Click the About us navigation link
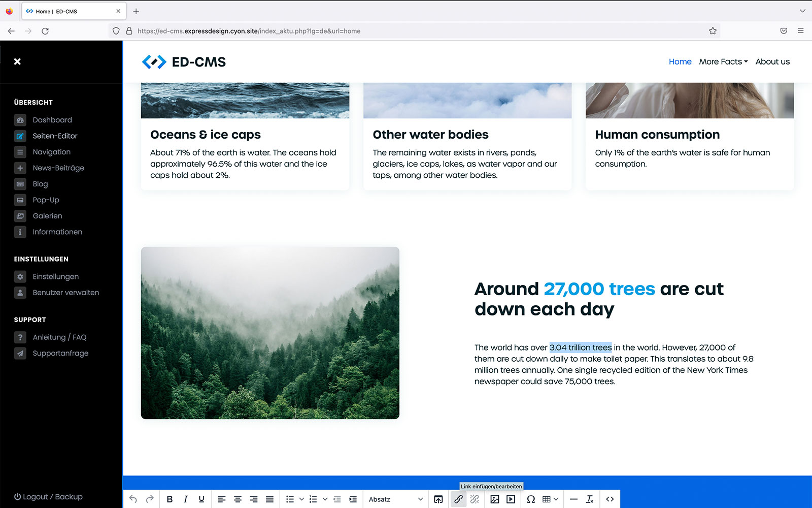This screenshot has width=812, height=508. pos(772,61)
